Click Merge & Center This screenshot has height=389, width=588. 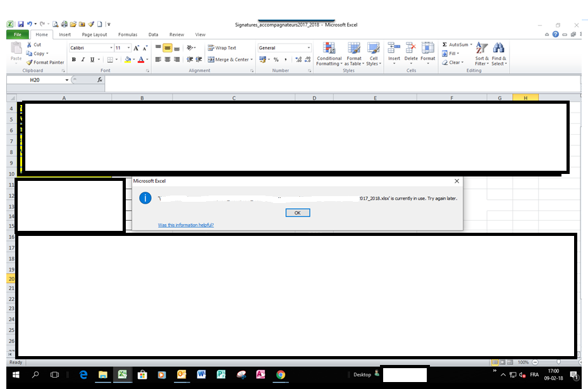[x=228, y=59]
